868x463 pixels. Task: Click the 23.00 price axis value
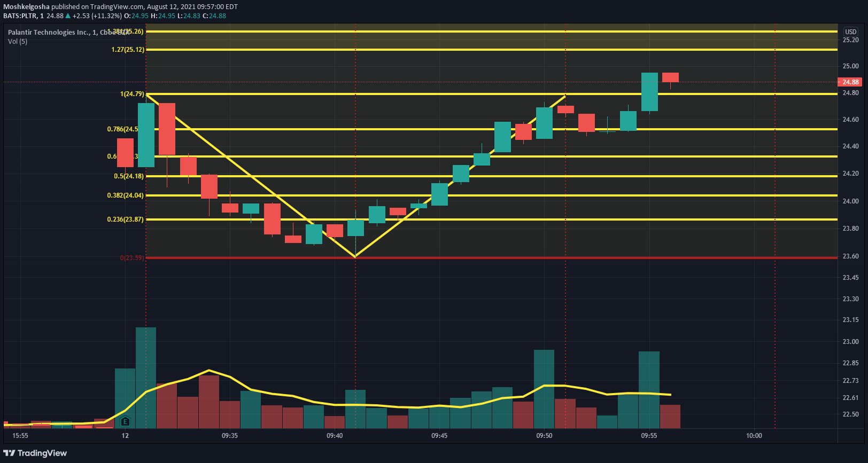point(850,342)
